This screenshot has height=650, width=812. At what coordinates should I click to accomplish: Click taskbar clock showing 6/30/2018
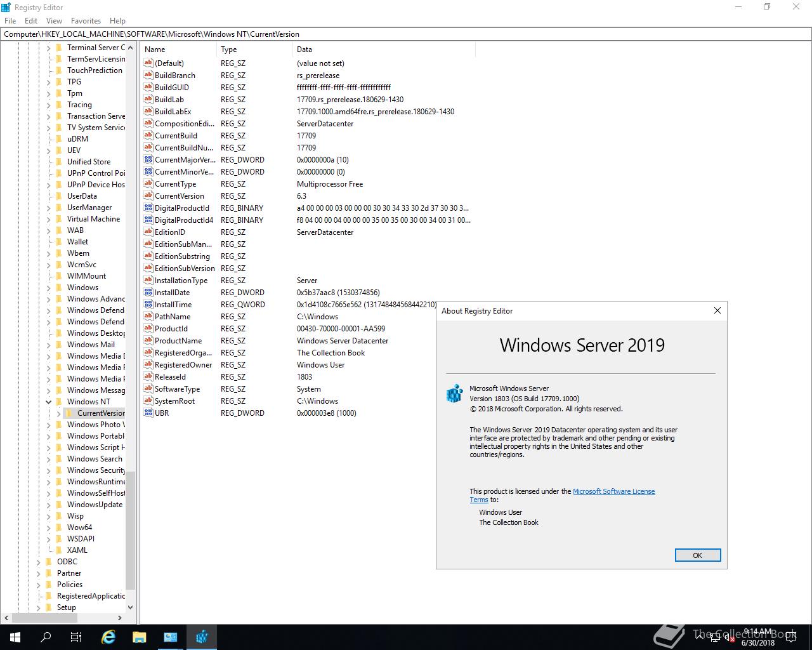pyautogui.click(x=758, y=637)
